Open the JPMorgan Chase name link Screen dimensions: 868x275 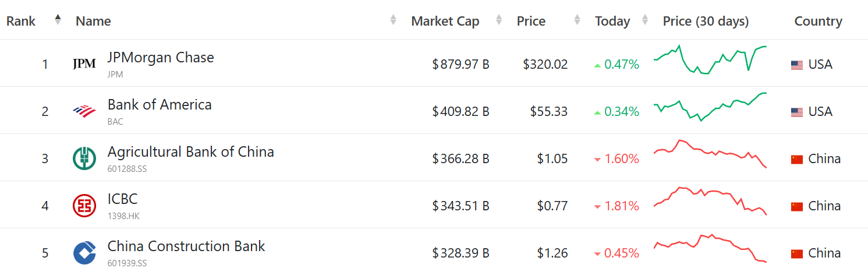pyautogui.click(x=161, y=58)
